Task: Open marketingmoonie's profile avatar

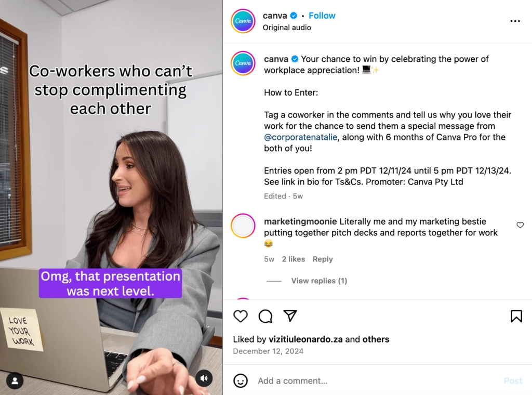Action: 243,226
